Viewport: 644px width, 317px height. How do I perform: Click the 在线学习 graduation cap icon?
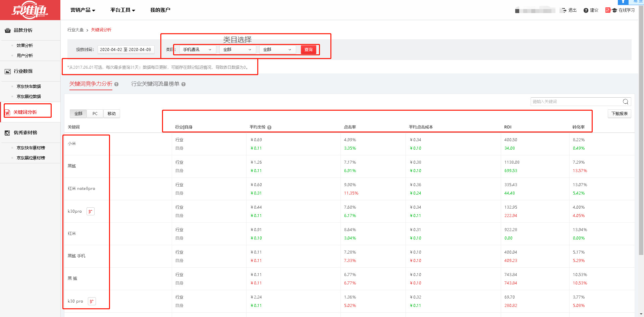point(614,10)
